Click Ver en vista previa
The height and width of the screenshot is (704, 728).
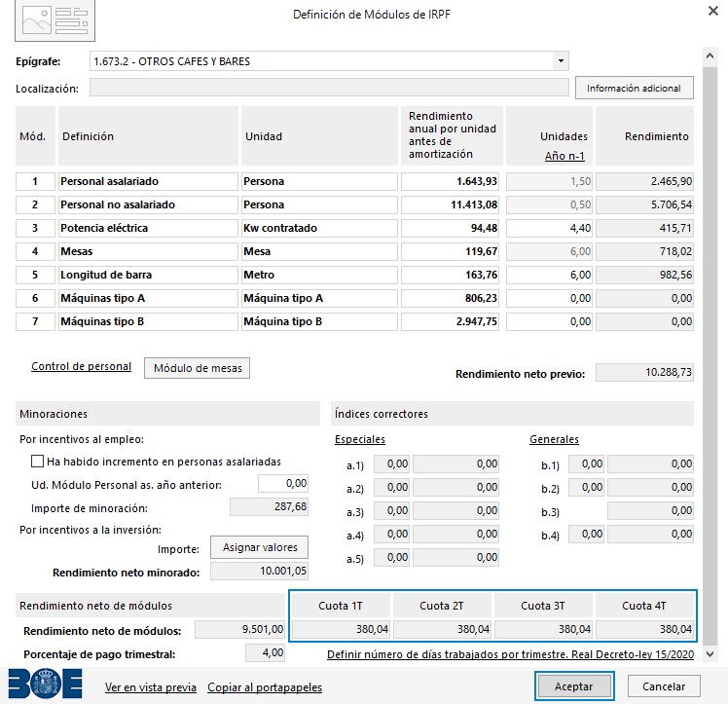[x=151, y=687]
